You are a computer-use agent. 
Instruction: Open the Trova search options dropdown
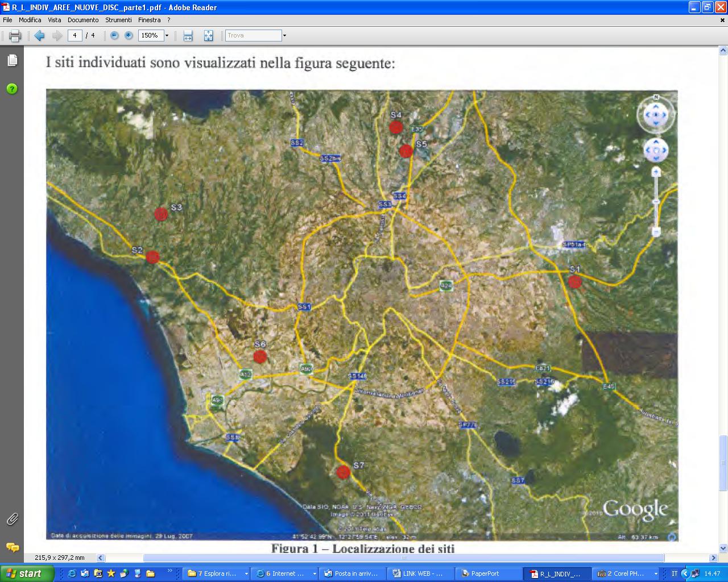(284, 35)
